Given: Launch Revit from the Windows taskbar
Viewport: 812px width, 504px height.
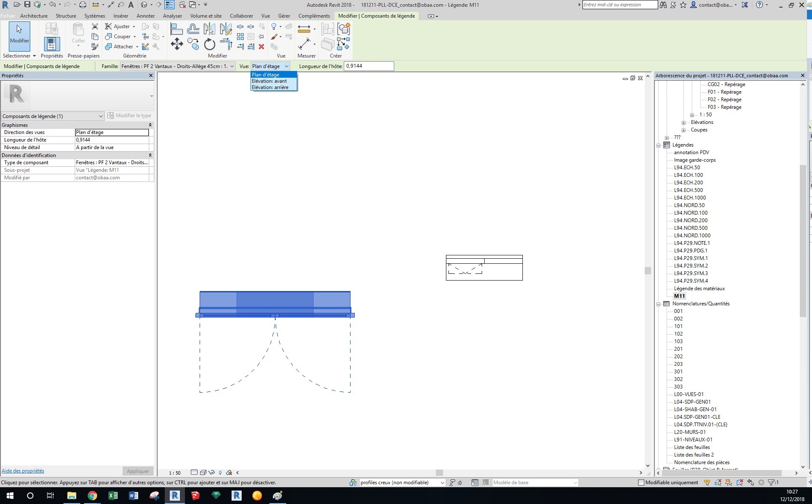Looking at the screenshot, I should click(175, 496).
